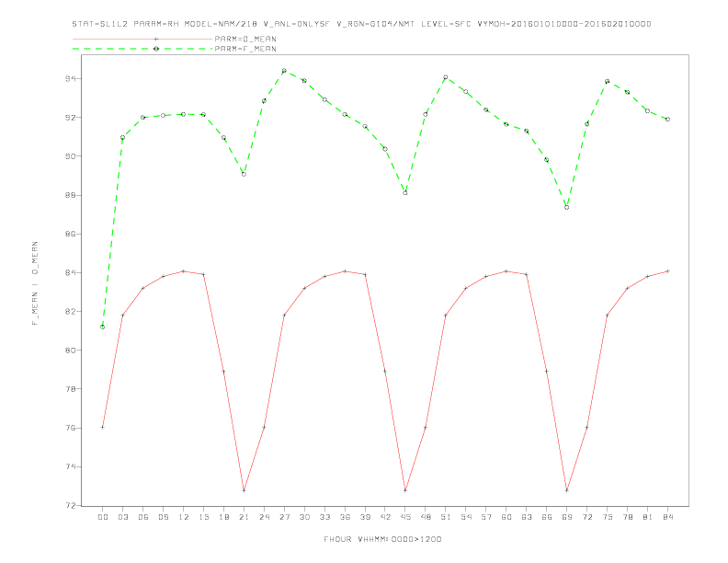Click the red O_MEAN minimum marker at hour 69
Viewport: 728px width, 563px height.
[x=567, y=490]
